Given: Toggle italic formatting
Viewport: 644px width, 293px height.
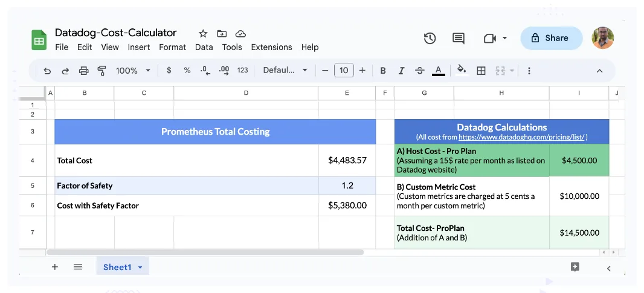Looking at the screenshot, I should tap(401, 71).
